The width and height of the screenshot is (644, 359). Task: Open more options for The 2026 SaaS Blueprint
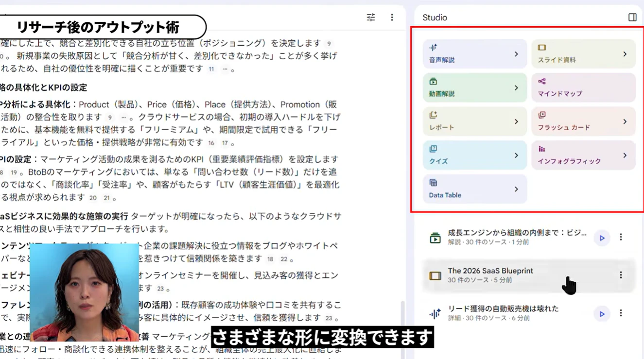coord(621,275)
